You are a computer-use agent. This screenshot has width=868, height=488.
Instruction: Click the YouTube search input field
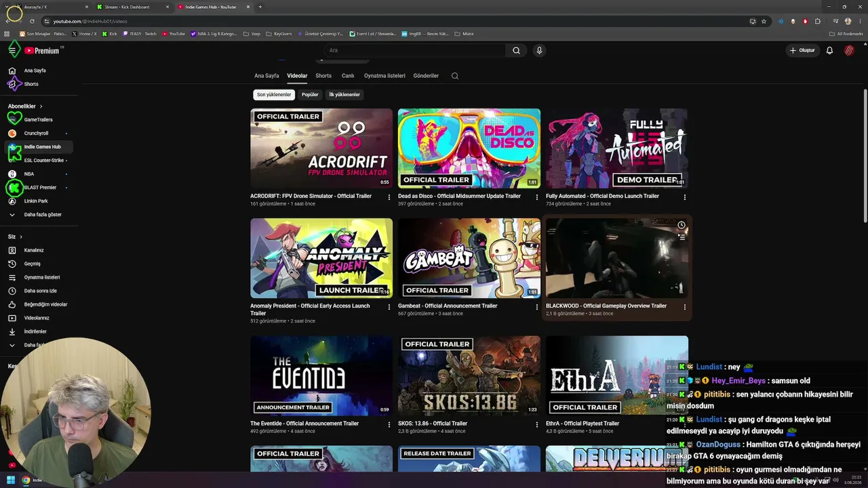414,50
